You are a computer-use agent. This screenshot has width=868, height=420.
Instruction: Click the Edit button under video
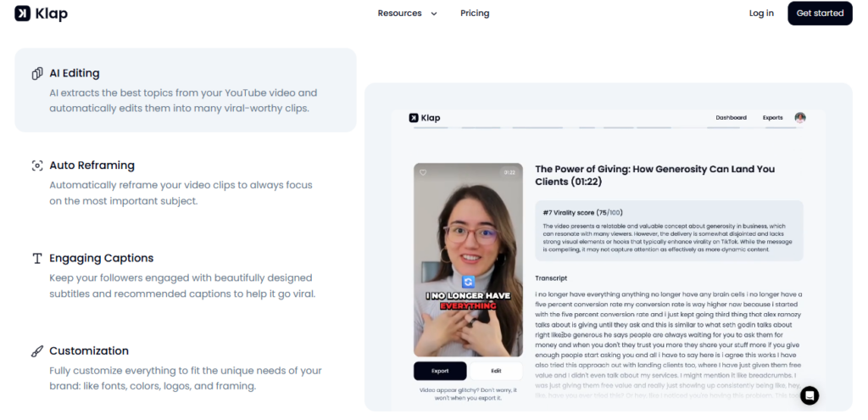point(496,372)
